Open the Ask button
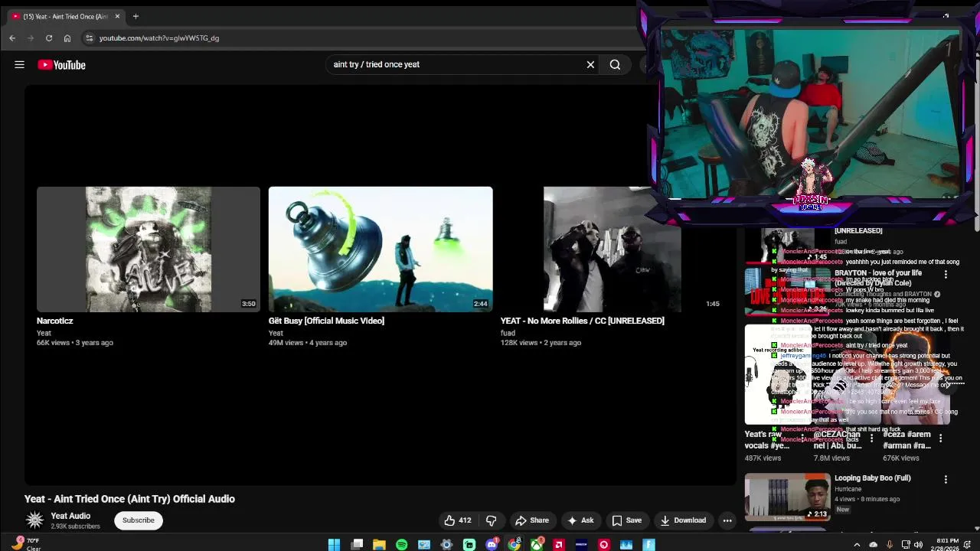Screen dimensions: 980x551 [580, 520]
